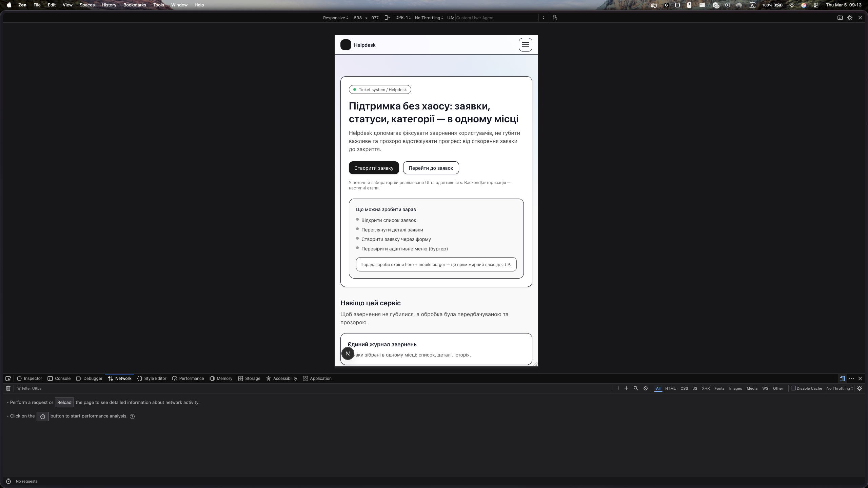The image size is (868, 488).
Task: Open responsive design mode settings gear
Action: (x=850, y=18)
